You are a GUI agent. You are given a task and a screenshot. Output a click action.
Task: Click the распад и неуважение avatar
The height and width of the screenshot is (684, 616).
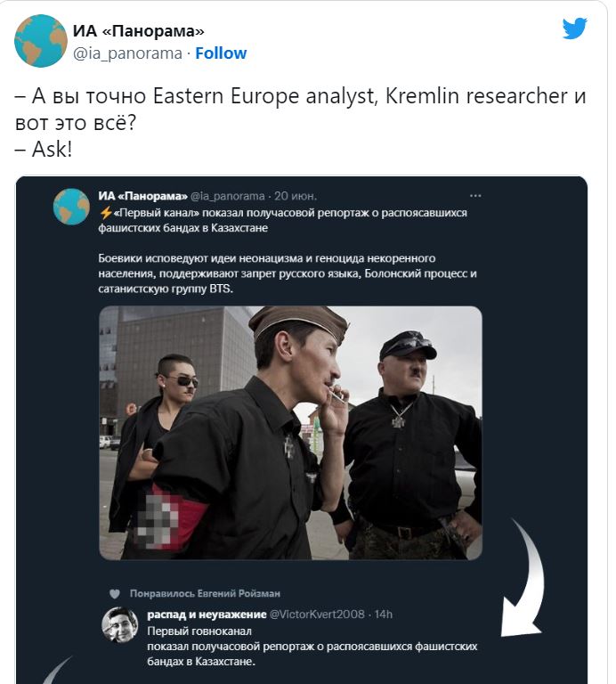point(120,624)
